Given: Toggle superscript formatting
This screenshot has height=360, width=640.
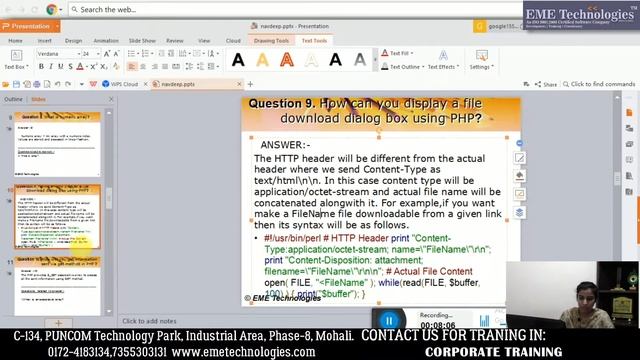Looking at the screenshot, I should tap(93, 67).
